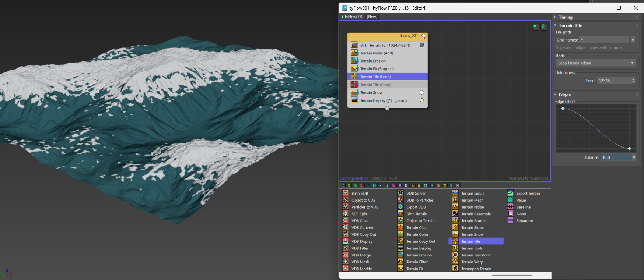Click the v button beside Grid names
The width and height of the screenshot is (644, 280).
(633, 40)
